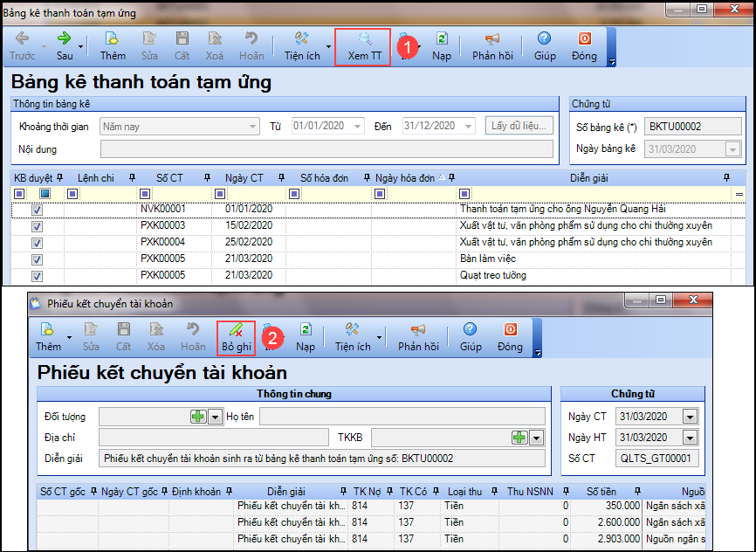Click the amount 2.903.000
Image resolution: width=756 pixels, height=552 pixels.
[x=619, y=539]
